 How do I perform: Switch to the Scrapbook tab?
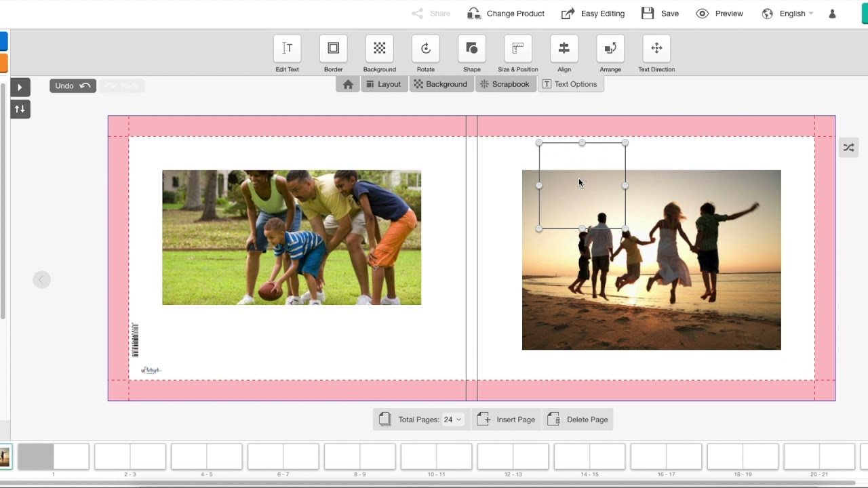coord(505,83)
